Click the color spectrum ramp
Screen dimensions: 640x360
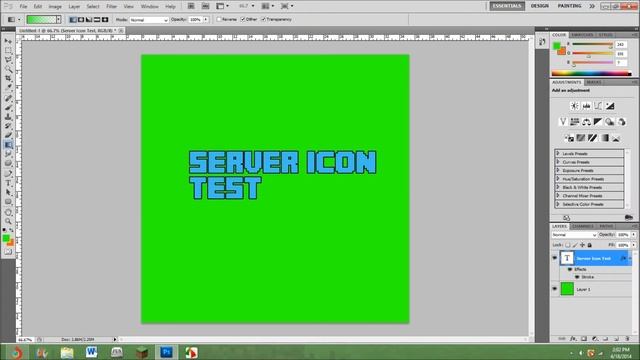click(591, 73)
